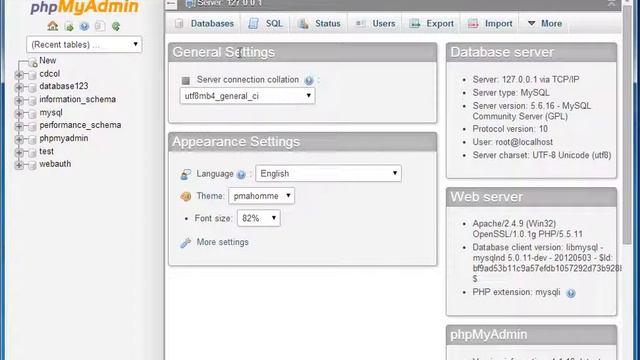Open the Theme dropdown showing pmahomme
The width and height of the screenshot is (640, 360).
261,196
